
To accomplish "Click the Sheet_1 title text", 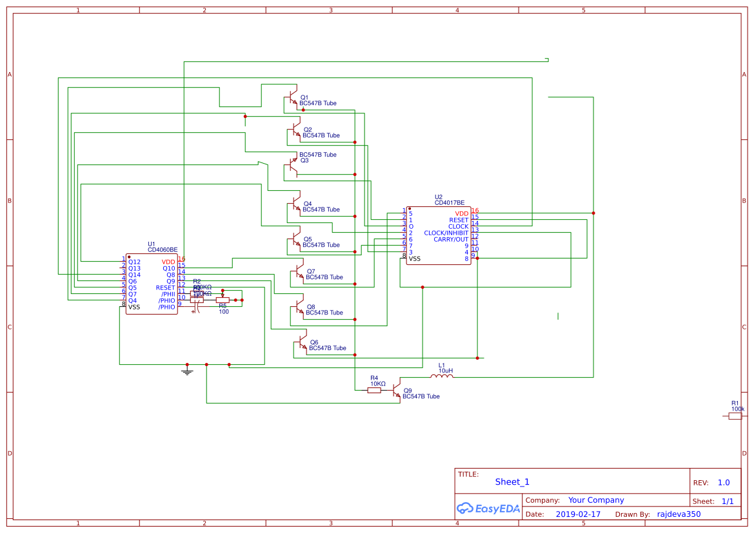I will (512, 481).
